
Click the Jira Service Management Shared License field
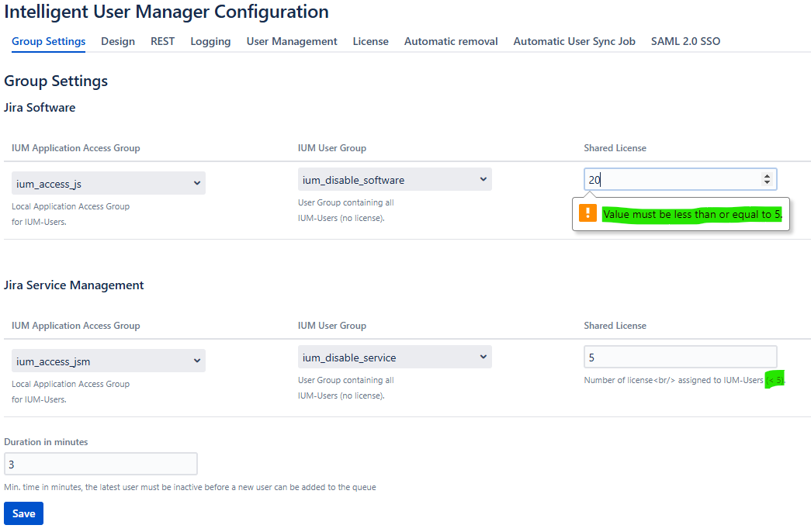pyautogui.click(x=680, y=358)
